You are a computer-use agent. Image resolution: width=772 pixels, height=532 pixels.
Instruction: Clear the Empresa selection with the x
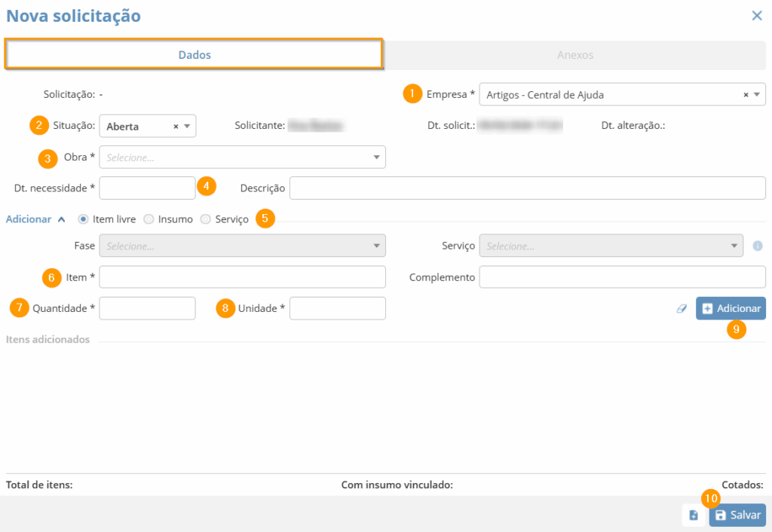coord(746,95)
